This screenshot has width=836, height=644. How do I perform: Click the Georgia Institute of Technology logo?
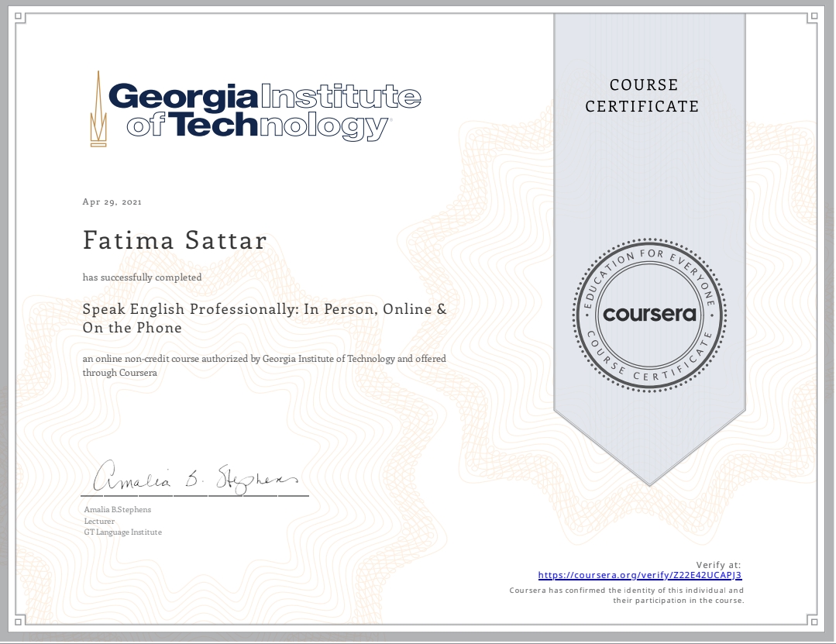[256, 109]
